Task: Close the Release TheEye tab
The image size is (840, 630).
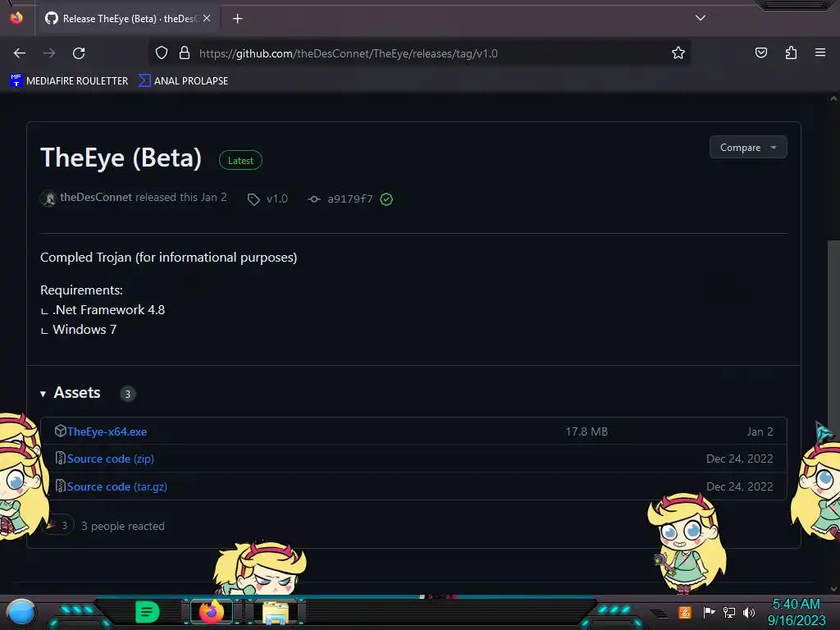Action: pyautogui.click(x=207, y=18)
